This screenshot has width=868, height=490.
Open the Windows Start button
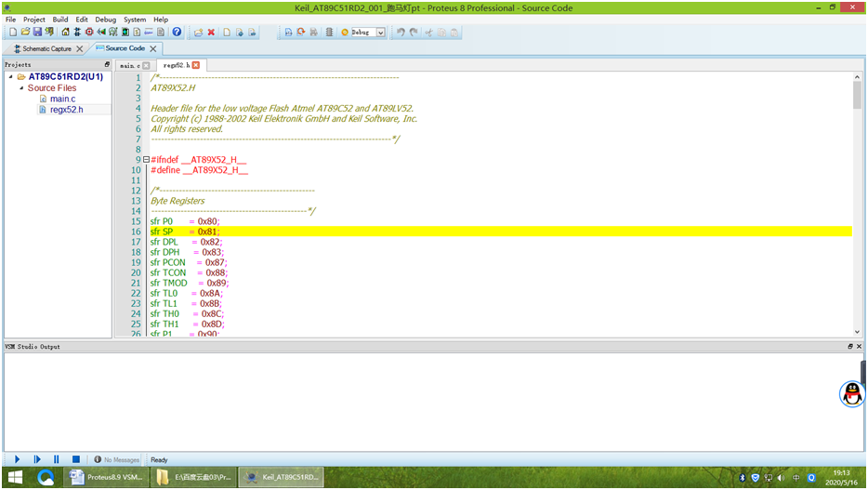(x=16, y=477)
